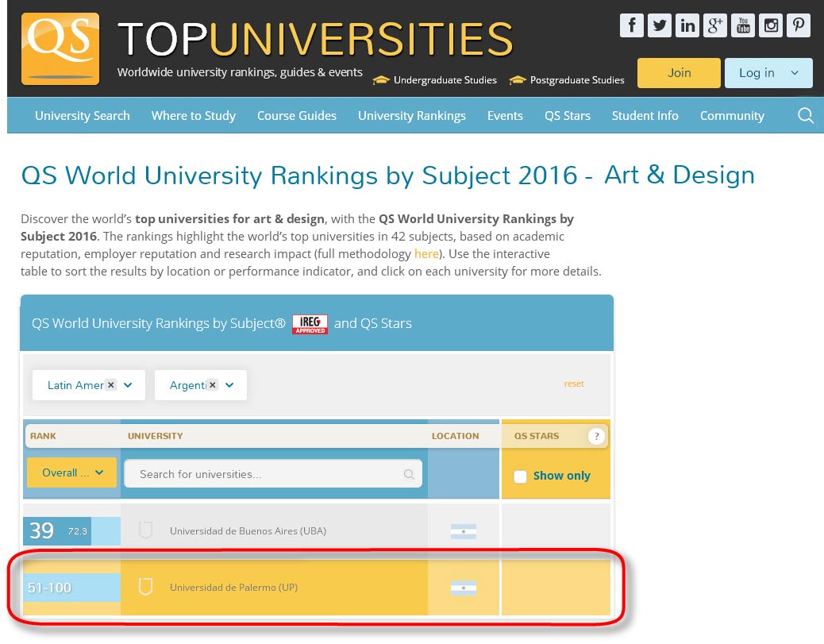Click the magnifier inside university search box
The width and height of the screenshot is (824, 644).
point(408,474)
